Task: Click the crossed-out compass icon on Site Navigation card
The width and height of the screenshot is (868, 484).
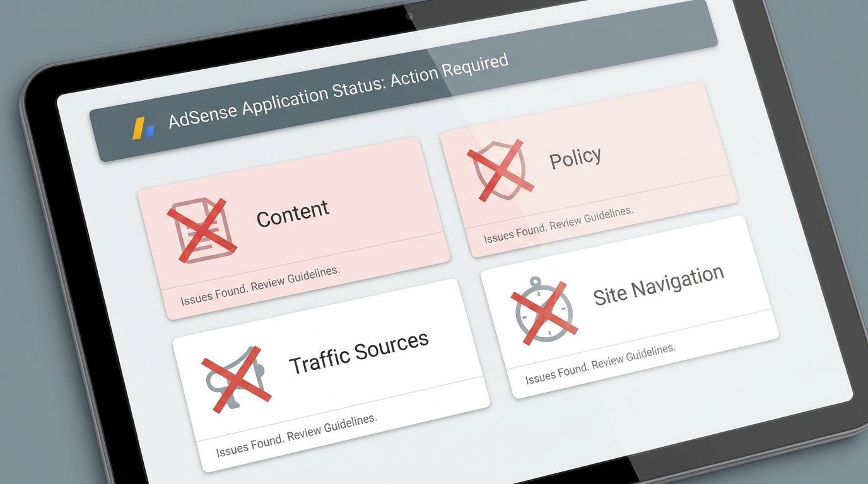Action: coord(544,311)
